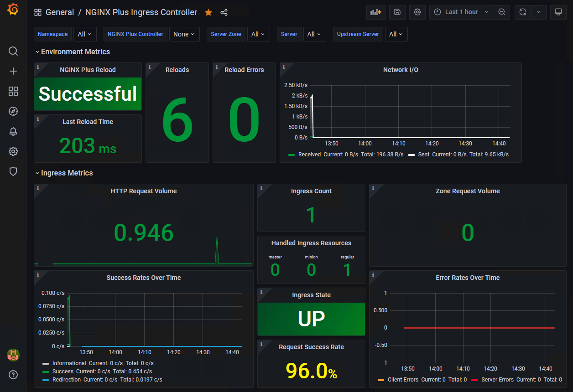
Task: Go to General folder breadcrumb
Action: pyautogui.click(x=60, y=12)
